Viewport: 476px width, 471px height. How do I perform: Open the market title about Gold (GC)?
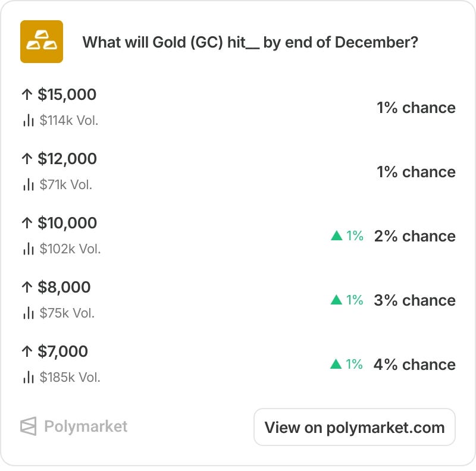(x=250, y=42)
